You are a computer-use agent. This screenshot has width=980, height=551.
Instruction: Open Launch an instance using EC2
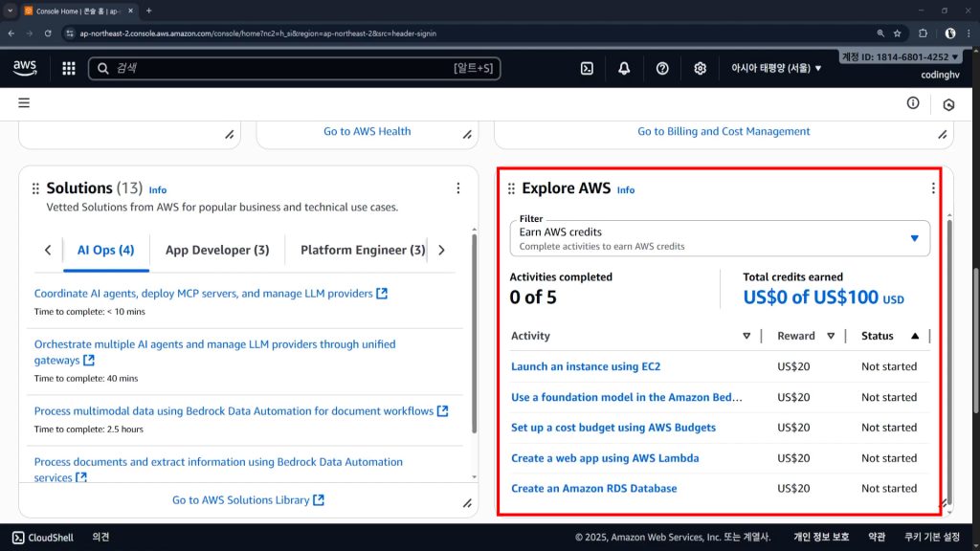586,366
